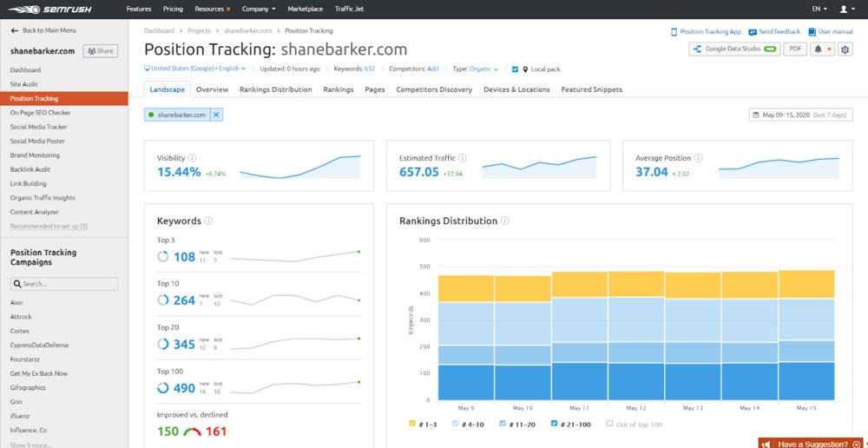The image size is (868, 448).
Task: Open Backlink Audit in sidebar
Action: pyautogui.click(x=30, y=169)
